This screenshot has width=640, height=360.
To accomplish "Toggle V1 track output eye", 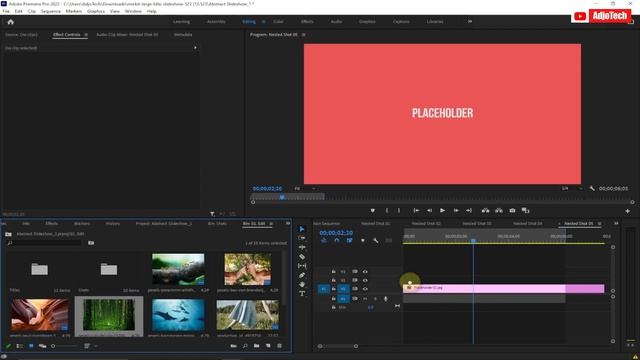I will tap(365, 289).
